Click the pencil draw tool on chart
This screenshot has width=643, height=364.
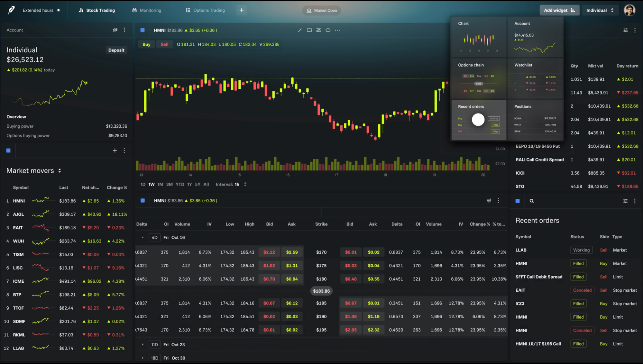coord(300,30)
